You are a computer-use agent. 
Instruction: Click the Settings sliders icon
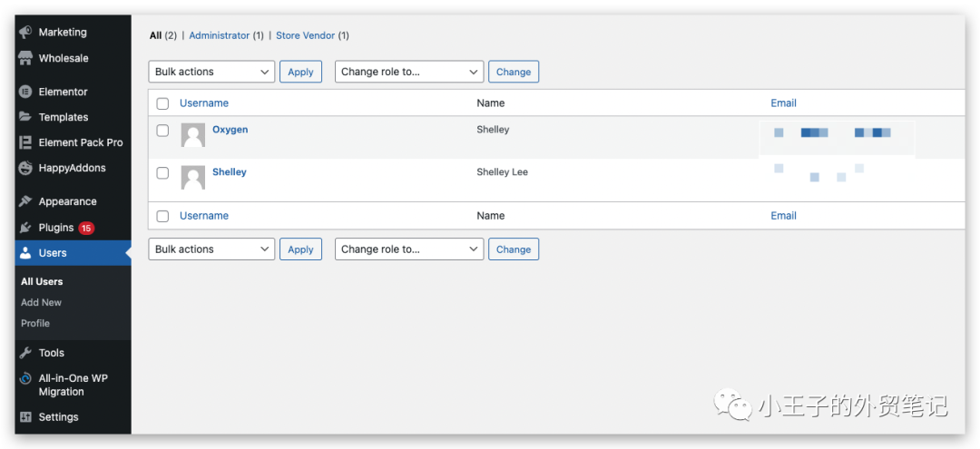[x=25, y=416]
